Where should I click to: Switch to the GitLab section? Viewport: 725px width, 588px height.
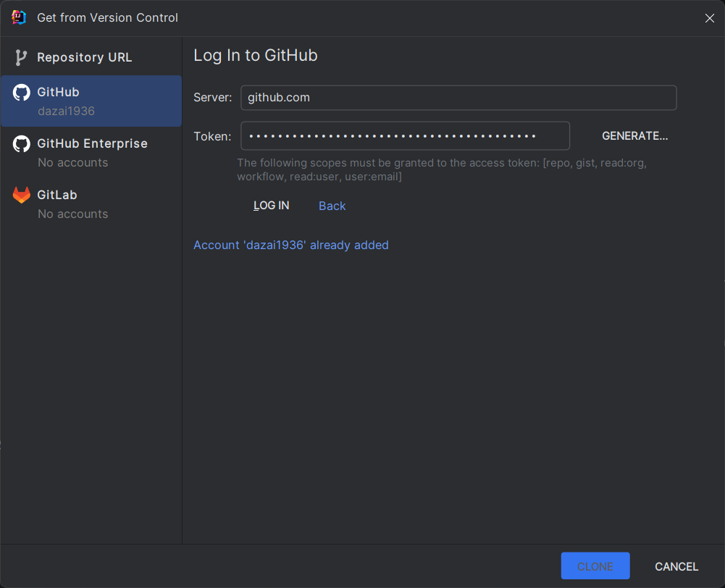pos(91,204)
